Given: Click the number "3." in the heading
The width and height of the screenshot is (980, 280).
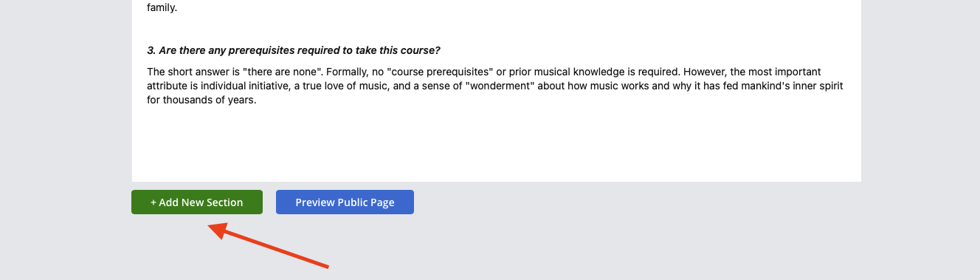Looking at the screenshot, I should (x=151, y=50).
